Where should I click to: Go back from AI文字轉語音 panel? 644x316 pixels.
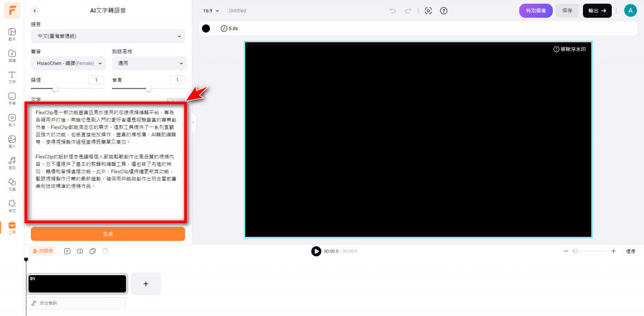pyautogui.click(x=35, y=11)
